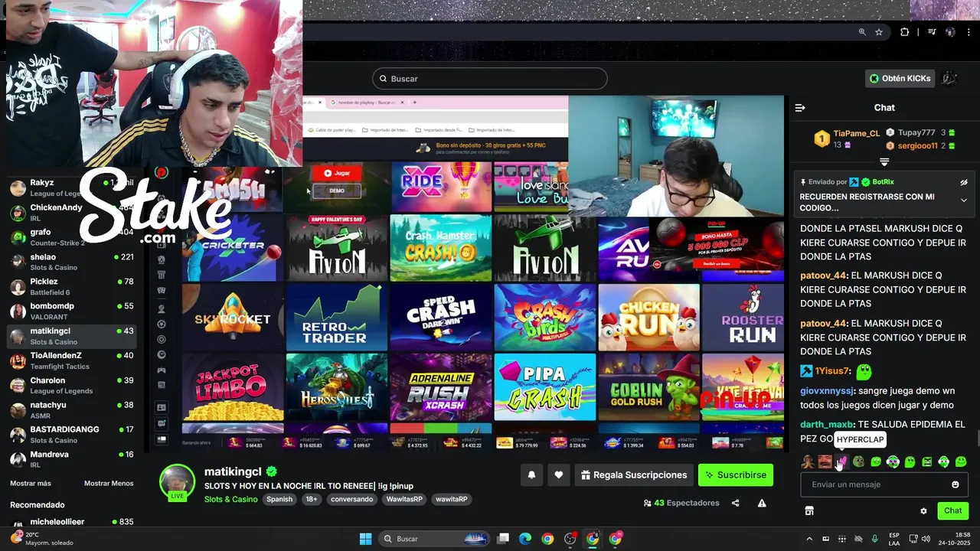This screenshot has height=551, width=980.
Task: Follow channel with heart icon
Action: [559, 475]
